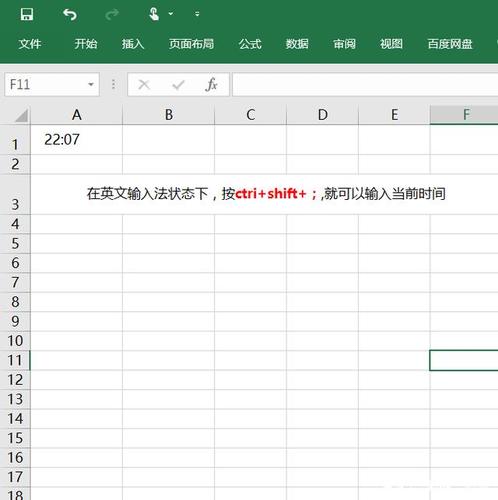Select row 6 header
This screenshot has width=498, height=500.
click(x=15, y=263)
